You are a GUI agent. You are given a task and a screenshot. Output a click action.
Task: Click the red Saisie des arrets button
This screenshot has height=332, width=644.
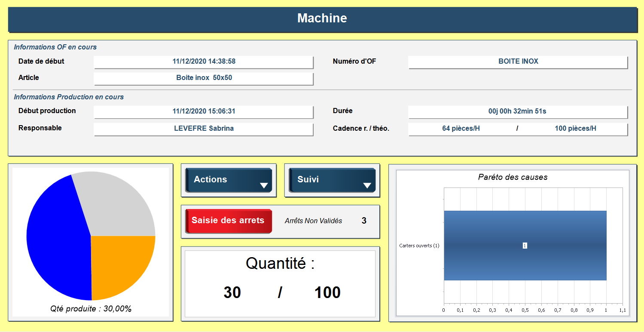[229, 221]
